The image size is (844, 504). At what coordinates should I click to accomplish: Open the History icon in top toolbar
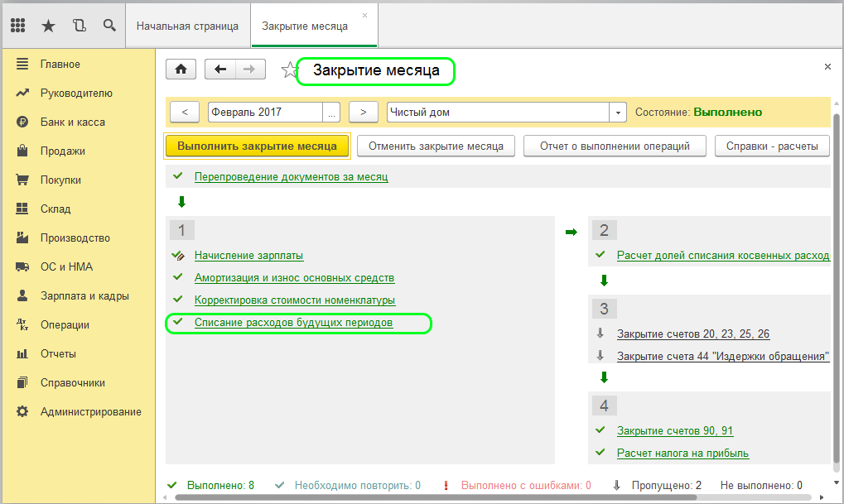[79, 25]
